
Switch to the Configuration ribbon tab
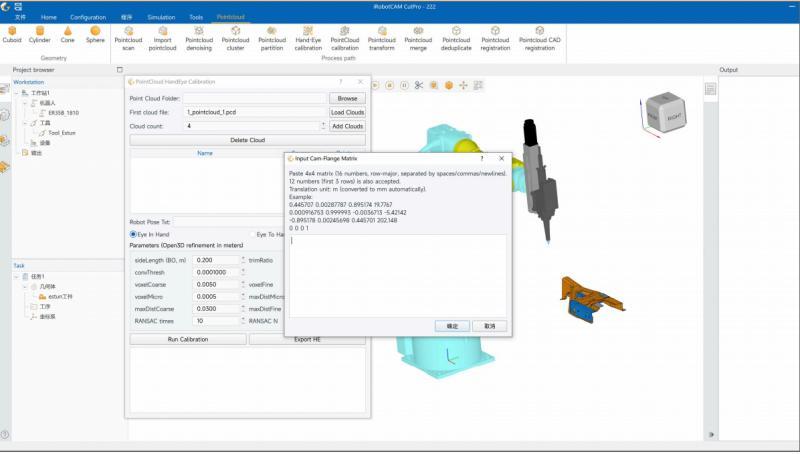[x=88, y=17]
